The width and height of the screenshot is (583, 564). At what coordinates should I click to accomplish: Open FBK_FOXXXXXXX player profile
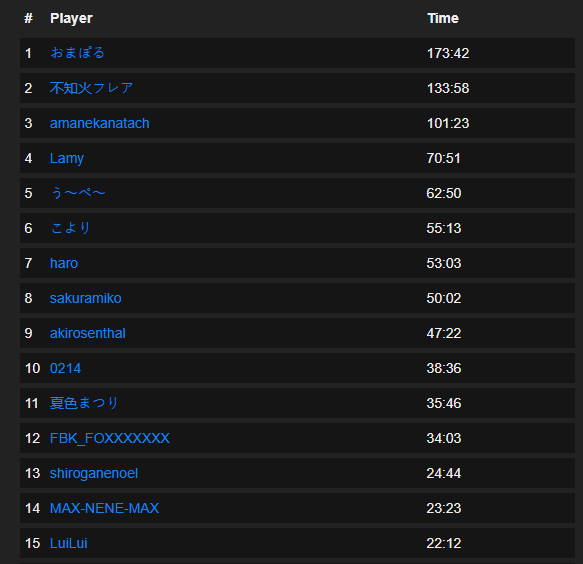(x=110, y=438)
